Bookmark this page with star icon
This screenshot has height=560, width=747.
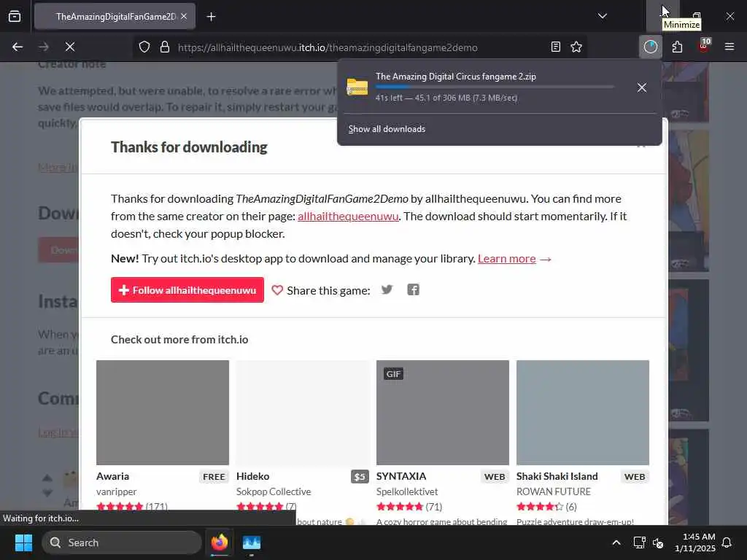(576, 47)
